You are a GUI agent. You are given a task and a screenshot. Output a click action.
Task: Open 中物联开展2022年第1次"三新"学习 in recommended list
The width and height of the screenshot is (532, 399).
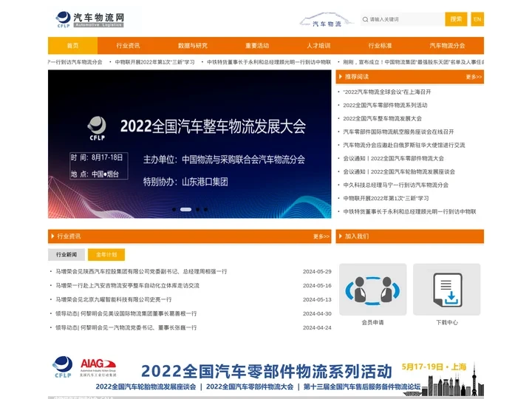386,198
